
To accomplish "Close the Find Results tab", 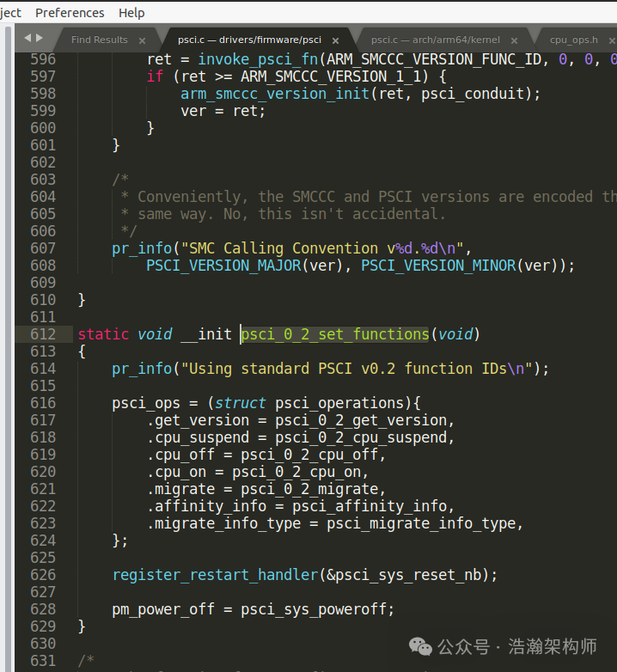I will pyautogui.click(x=143, y=40).
